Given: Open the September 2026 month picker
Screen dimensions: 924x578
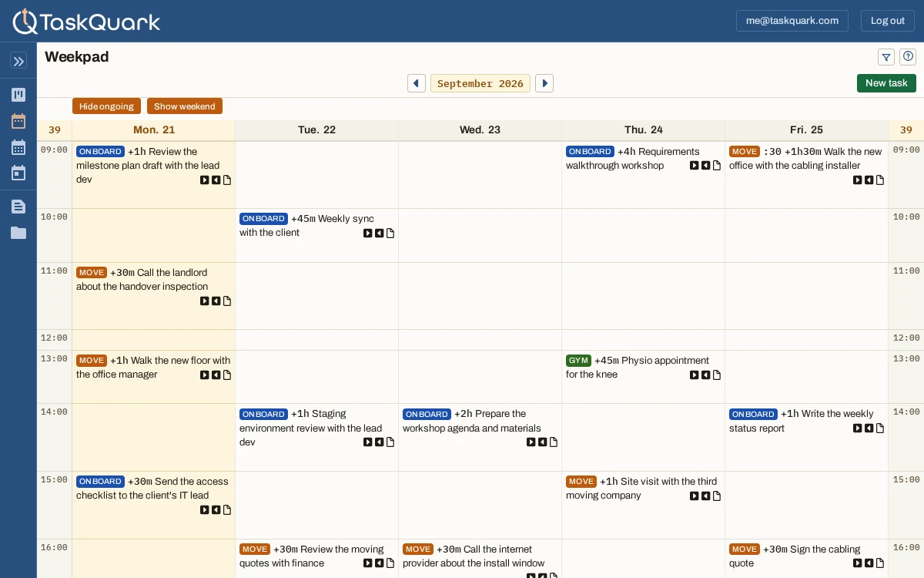Looking at the screenshot, I should 480,83.
